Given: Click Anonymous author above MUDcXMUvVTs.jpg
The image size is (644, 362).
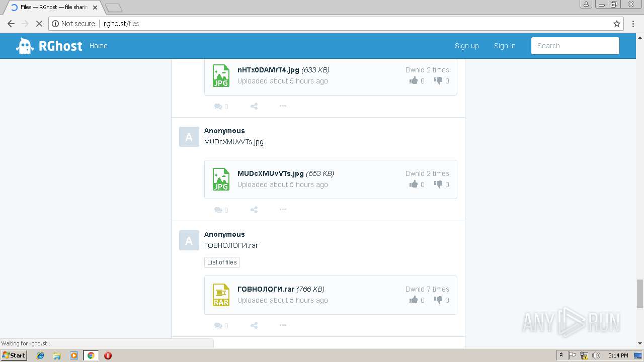Looking at the screenshot, I should click(x=224, y=131).
